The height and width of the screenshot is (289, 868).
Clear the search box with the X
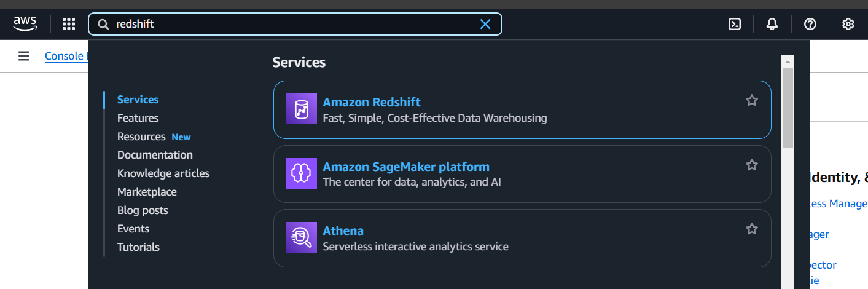(x=485, y=24)
